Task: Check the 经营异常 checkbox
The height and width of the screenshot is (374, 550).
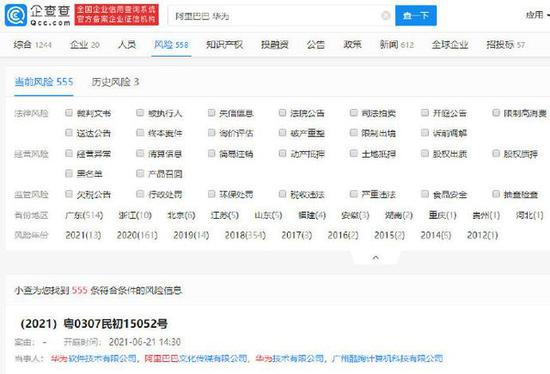Action: tap(69, 153)
